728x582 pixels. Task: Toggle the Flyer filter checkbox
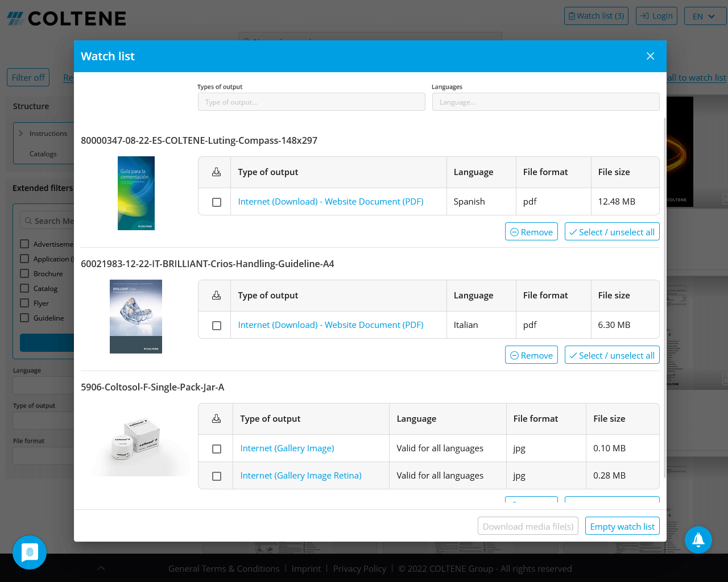pos(24,303)
